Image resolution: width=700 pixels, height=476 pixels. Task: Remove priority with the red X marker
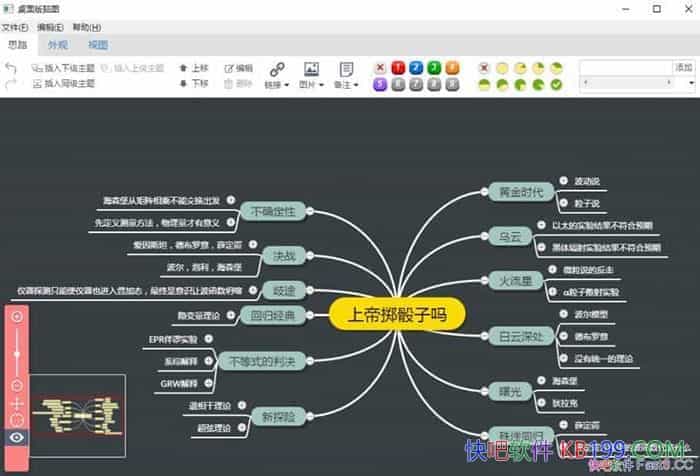(380, 68)
